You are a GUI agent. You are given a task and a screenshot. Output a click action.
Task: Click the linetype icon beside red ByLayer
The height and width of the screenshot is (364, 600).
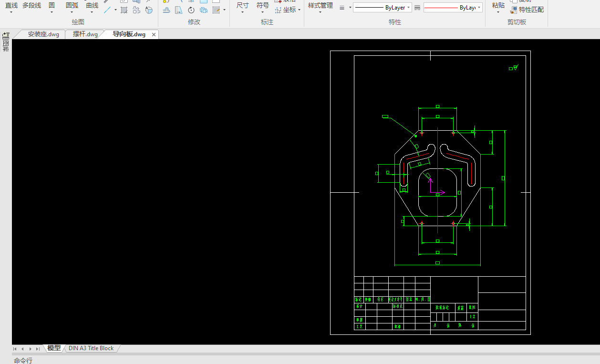tap(417, 8)
